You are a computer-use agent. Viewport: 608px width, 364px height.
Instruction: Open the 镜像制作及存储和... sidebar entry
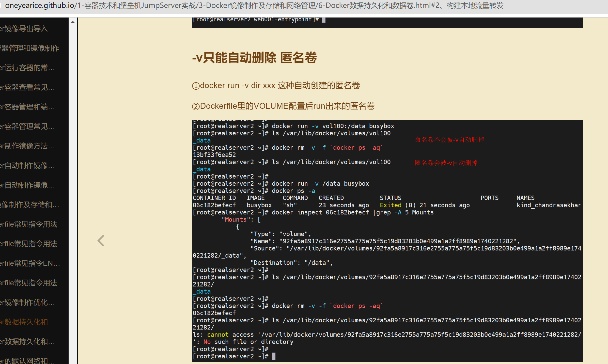[x=30, y=205]
